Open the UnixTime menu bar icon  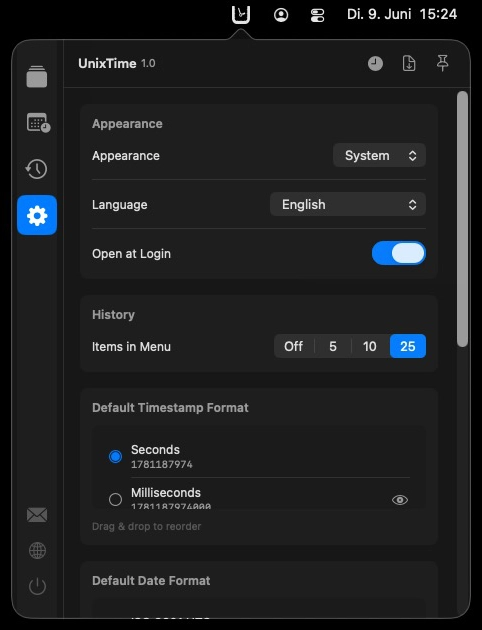pos(241,15)
